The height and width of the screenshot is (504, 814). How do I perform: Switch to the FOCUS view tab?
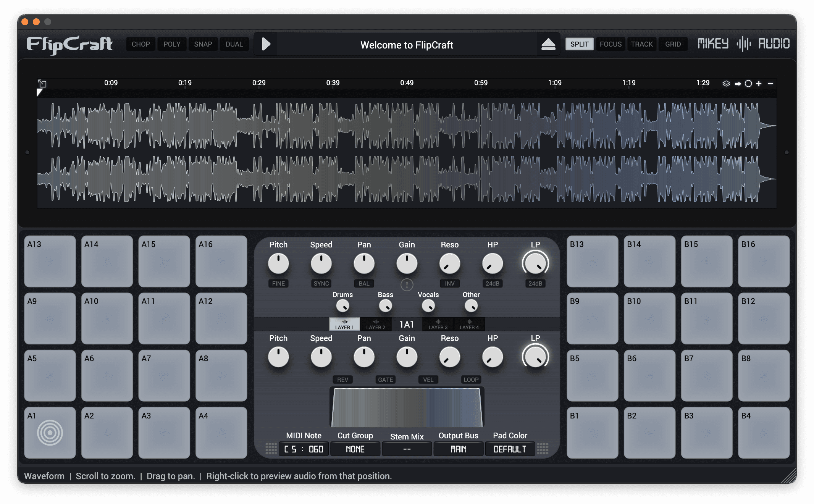point(610,44)
